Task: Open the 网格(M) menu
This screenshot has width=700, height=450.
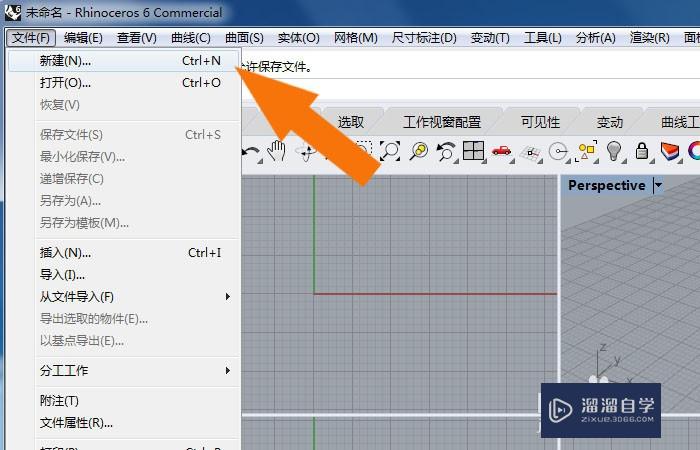Action: (356, 38)
